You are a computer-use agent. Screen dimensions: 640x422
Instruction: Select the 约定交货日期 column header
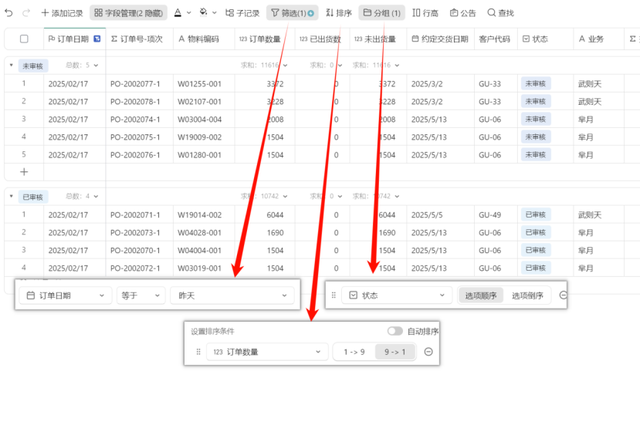(440, 39)
